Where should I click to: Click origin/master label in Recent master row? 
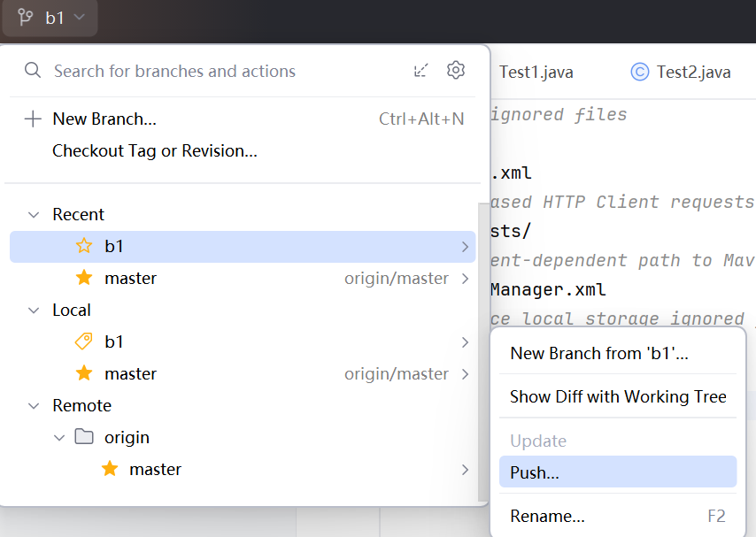(397, 278)
